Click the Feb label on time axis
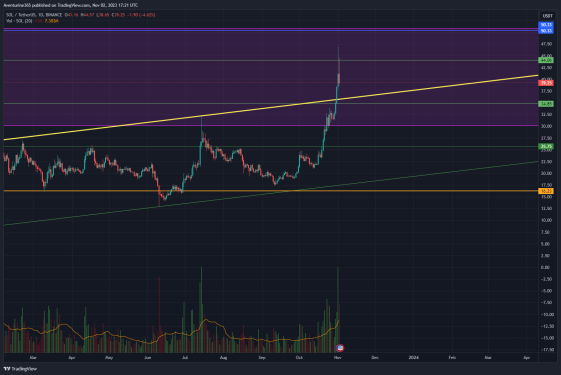 452,357
